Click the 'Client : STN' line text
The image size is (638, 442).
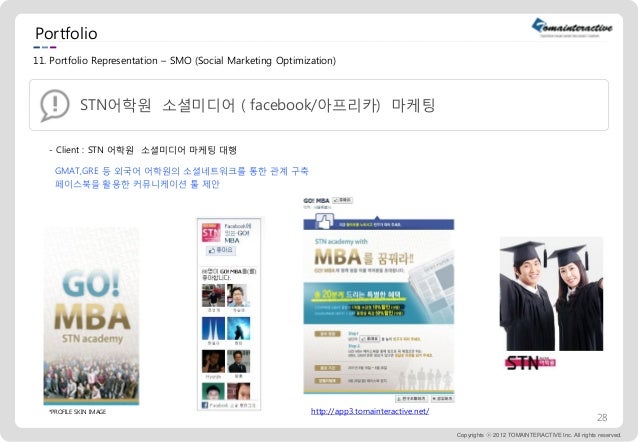click(143, 150)
